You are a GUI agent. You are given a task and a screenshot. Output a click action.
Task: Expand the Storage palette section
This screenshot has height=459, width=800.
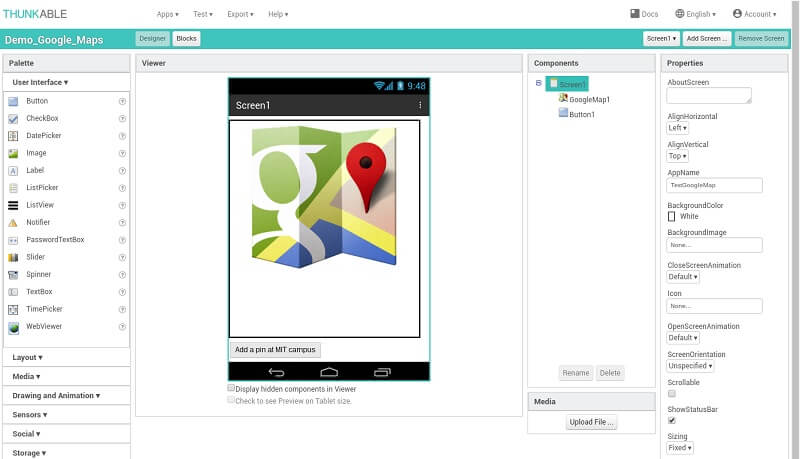coord(29,453)
